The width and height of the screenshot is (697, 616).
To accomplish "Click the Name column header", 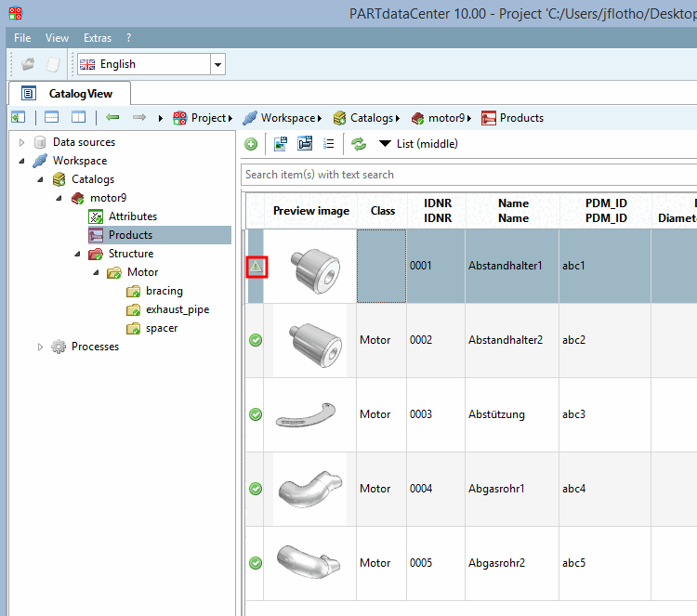I will click(x=513, y=211).
